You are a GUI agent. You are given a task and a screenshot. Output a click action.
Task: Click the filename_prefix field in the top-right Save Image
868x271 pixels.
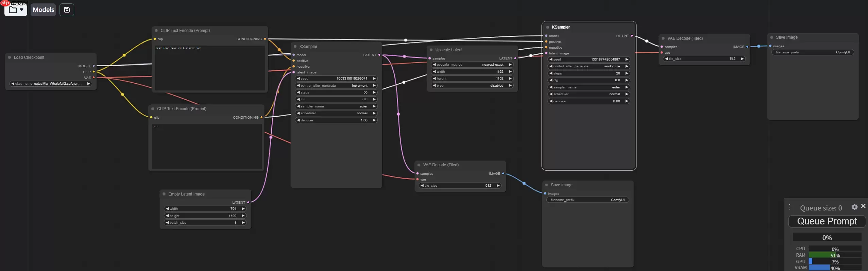pyautogui.click(x=812, y=52)
